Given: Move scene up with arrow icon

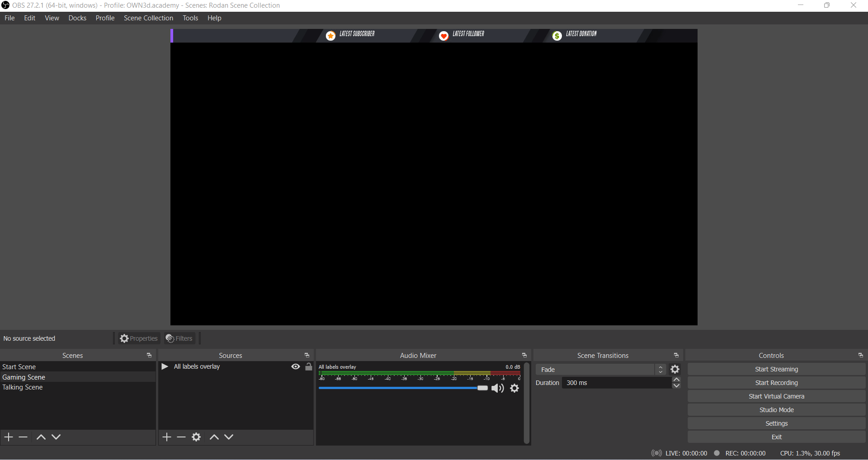Looking at the screenshot, I should pos(41,437).
